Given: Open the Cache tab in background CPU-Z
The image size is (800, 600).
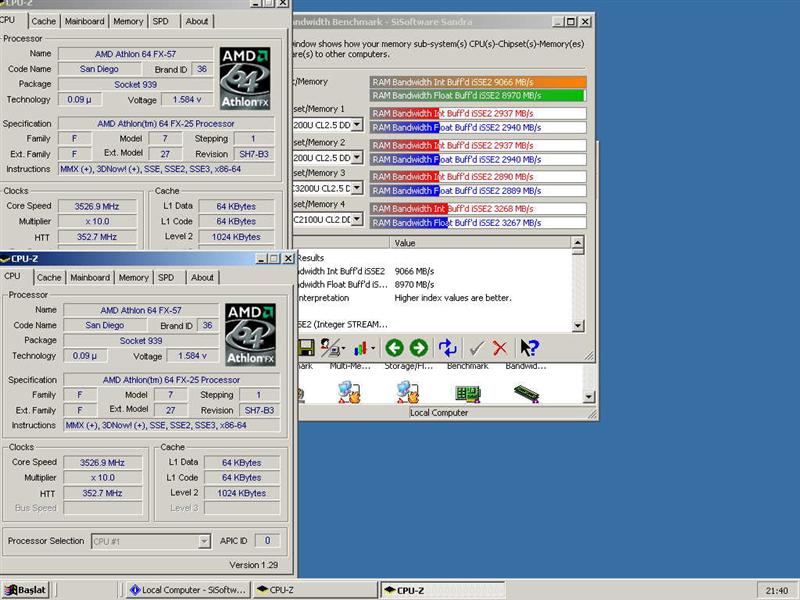Looking at the screenshot, I should 43,21.
